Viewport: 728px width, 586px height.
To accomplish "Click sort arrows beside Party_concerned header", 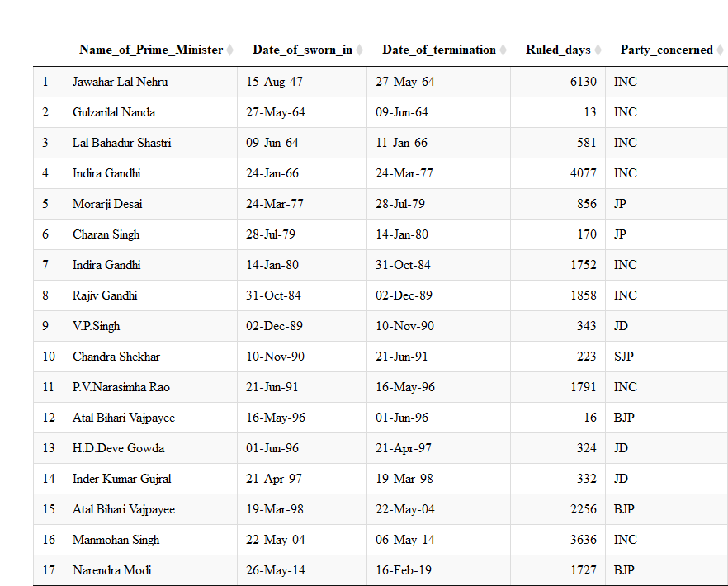I will pos(721,50).
